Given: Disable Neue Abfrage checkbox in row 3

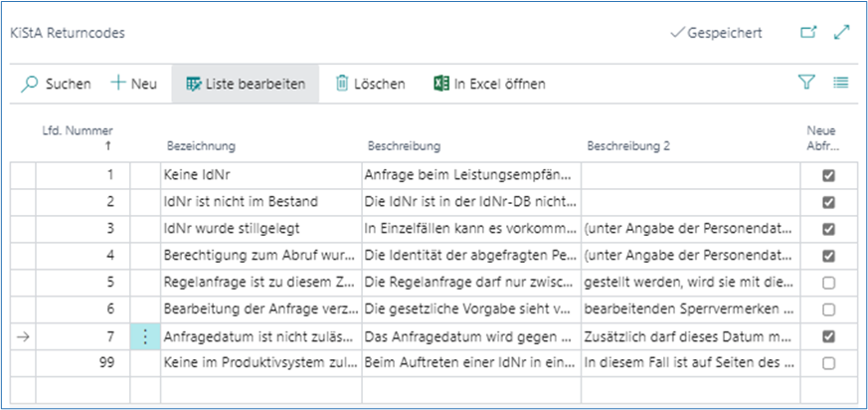Looking at the screenshot, I should 828,230.
